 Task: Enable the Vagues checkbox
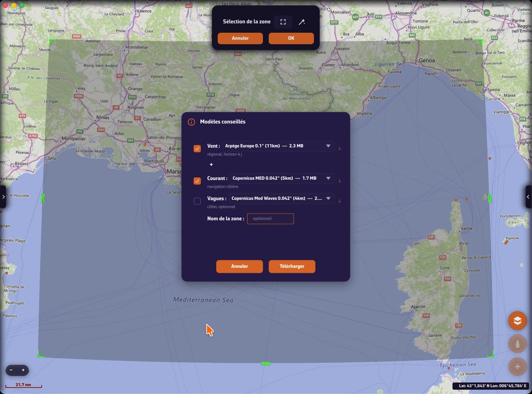pyautogui.click(x=197, y=201)
